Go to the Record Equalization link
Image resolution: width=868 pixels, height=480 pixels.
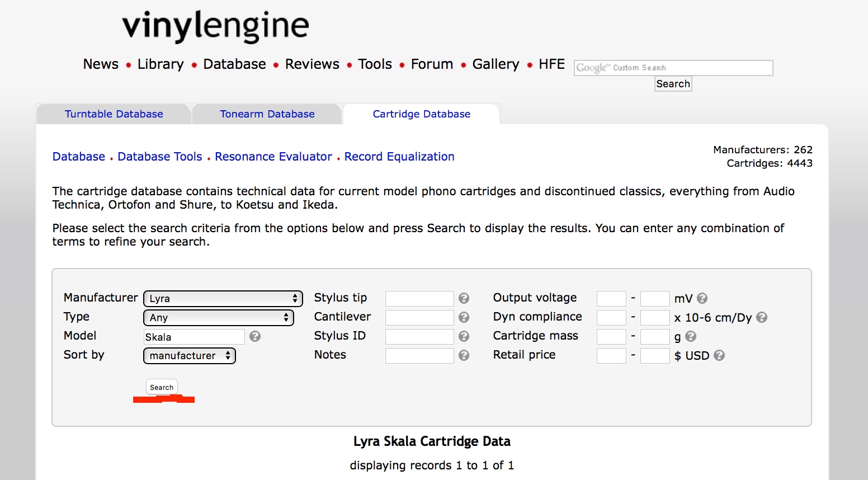coord(399,157)
